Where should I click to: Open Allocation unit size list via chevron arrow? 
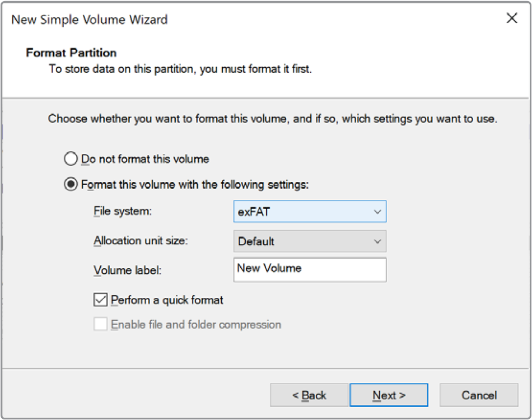[377, 241]
